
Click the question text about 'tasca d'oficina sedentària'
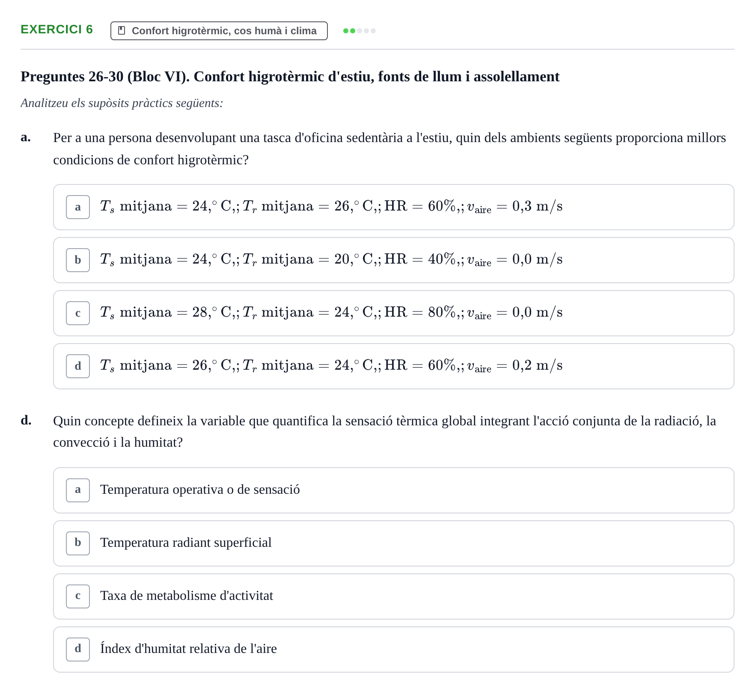point(389,149)
